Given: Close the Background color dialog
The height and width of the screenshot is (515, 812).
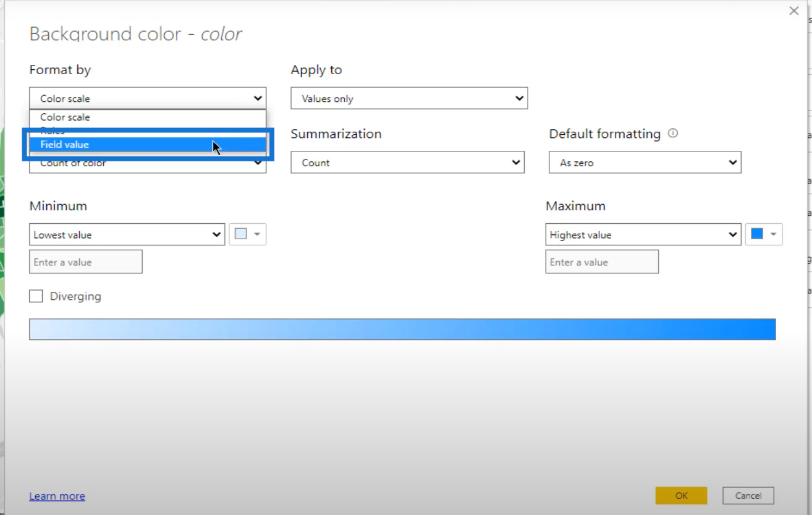Looking at the screenshot, I should [794, 11].
